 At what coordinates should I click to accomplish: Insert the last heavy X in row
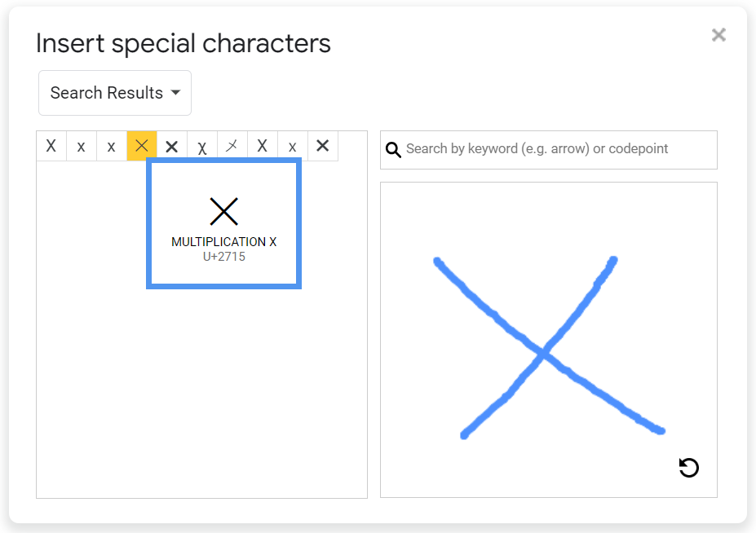pos(323,147)
